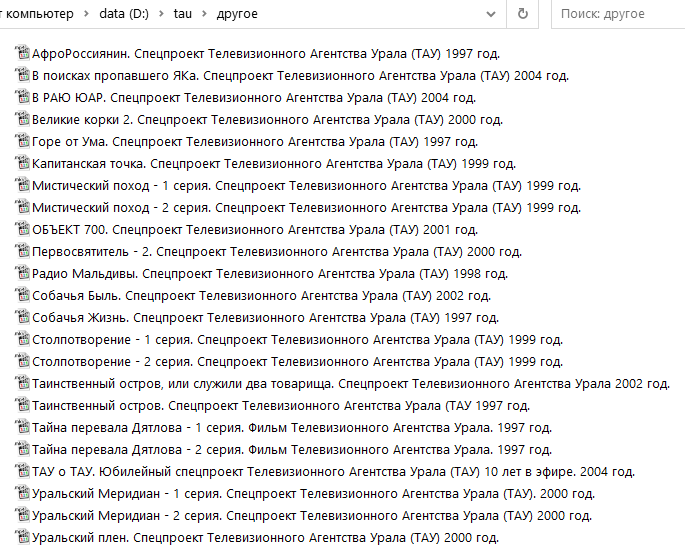Click the Собачья Жизнь video icon
Image resolution: width=685 pixels, height=554 pixels.
[x=22, y=316]
